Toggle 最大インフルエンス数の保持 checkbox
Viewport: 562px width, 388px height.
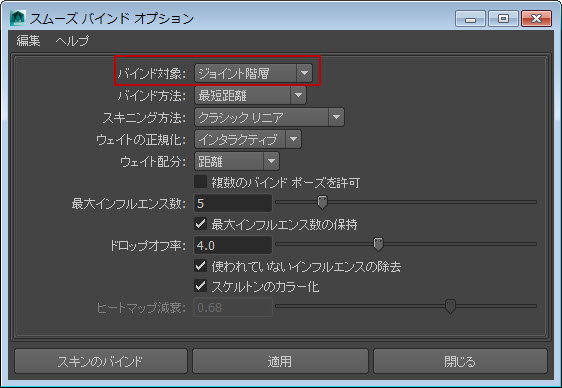200,224
